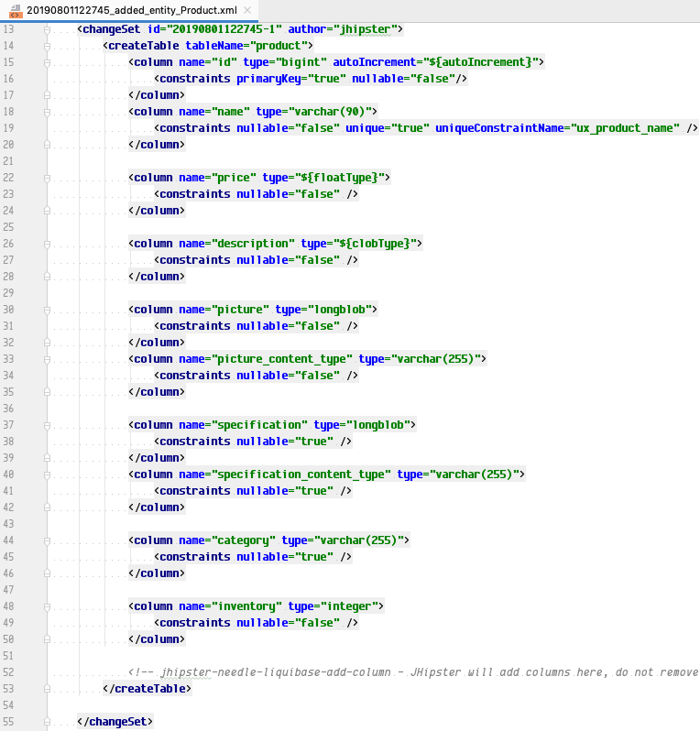
Task: Click the closing createTable fold marker line 53
Action: point(47,689)
